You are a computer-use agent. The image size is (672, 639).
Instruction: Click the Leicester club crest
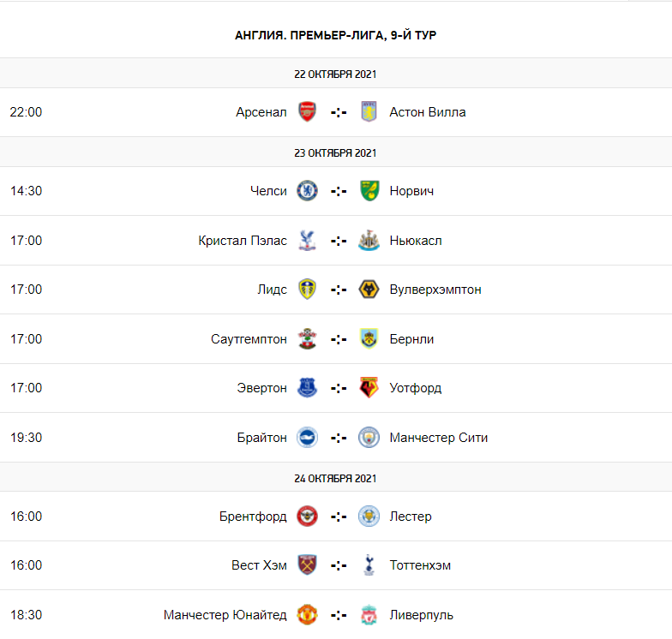[369, 517]
